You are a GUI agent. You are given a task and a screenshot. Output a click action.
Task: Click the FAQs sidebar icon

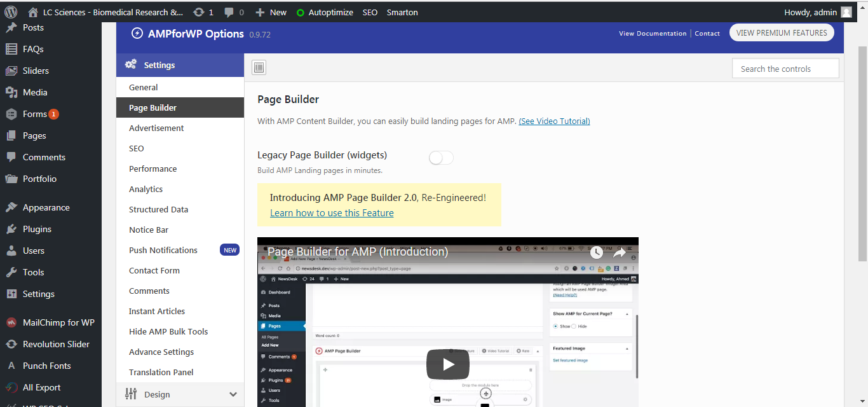pos(11,49)
